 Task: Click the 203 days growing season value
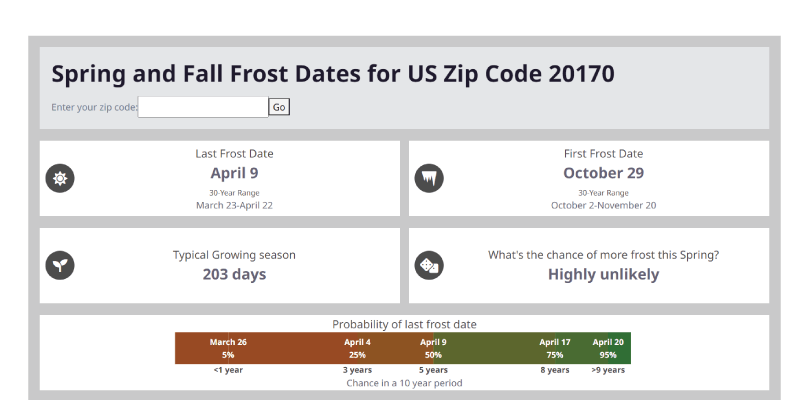pos(234,274)
